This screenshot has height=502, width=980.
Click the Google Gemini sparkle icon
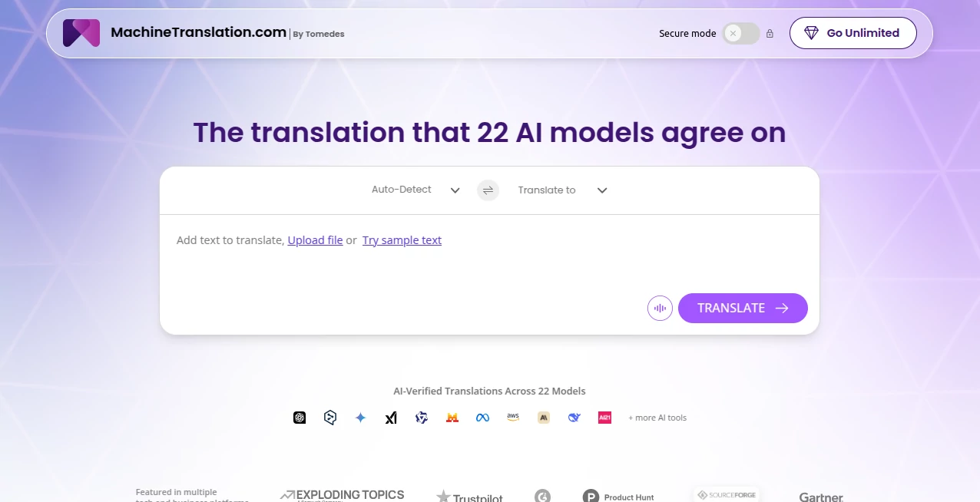[x=360, y=418]
